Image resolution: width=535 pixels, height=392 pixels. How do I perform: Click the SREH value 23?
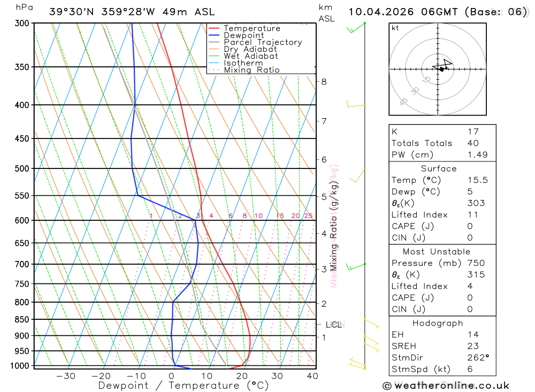[x=473, y=347]
